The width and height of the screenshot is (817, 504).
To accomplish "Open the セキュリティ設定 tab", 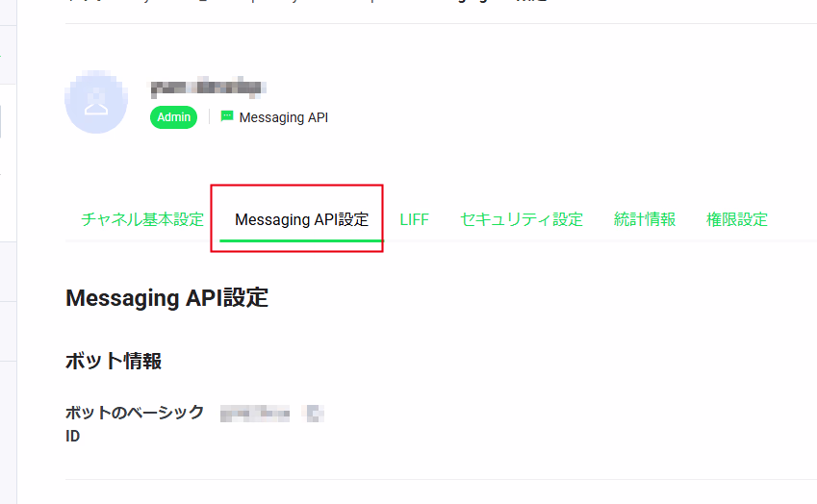I will click(x=522, y=219).
